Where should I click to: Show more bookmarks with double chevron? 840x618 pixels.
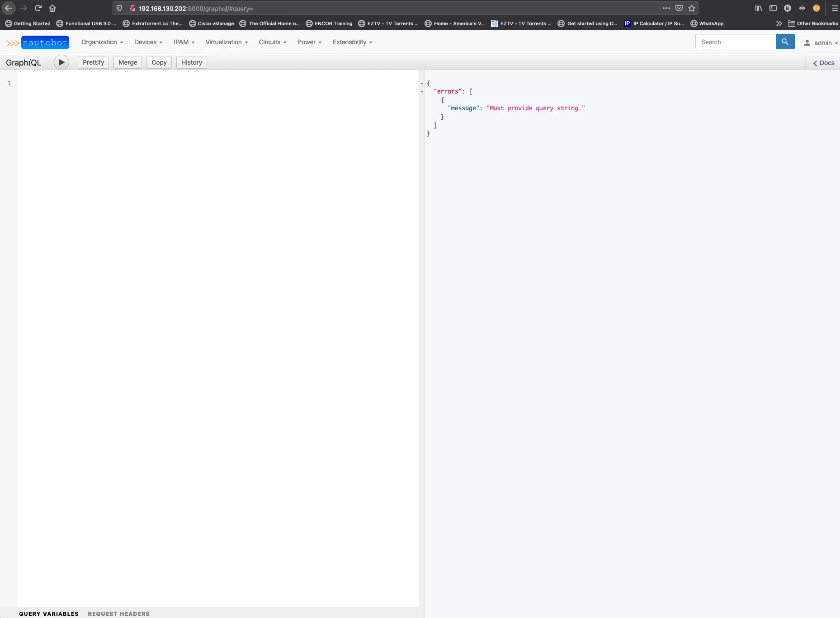(x=779, y=23)
